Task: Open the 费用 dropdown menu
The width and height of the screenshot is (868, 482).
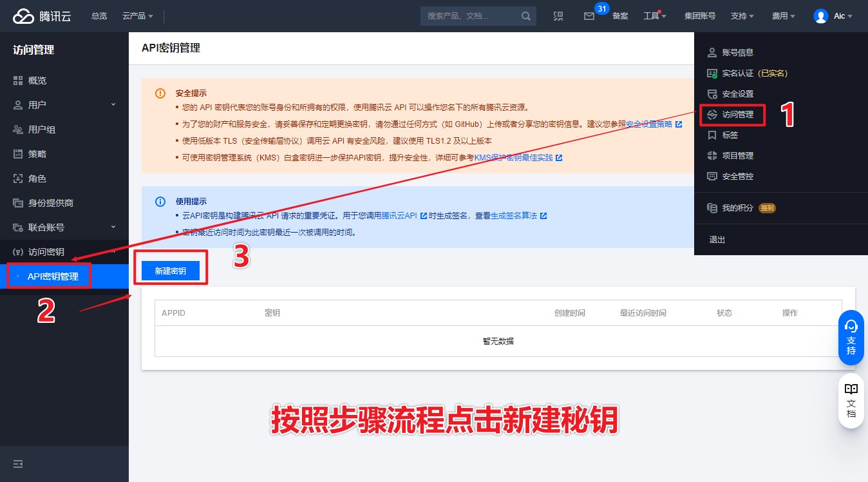Action: tap(783, 16)
